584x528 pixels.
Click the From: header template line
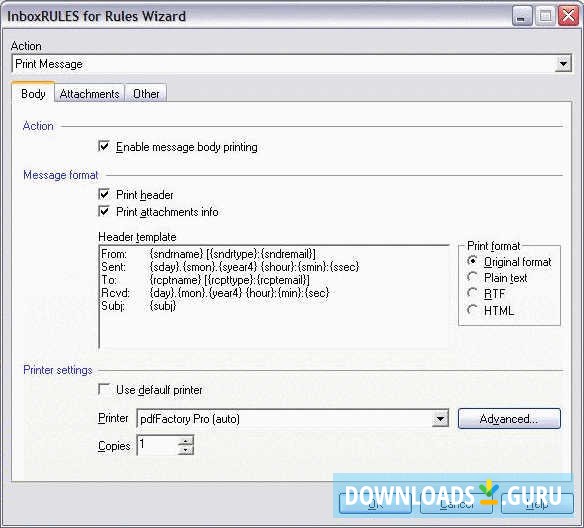(208, 254)
